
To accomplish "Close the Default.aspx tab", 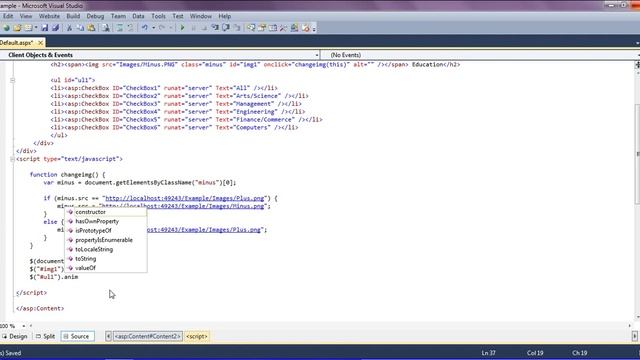I will [x=40, y=42].
